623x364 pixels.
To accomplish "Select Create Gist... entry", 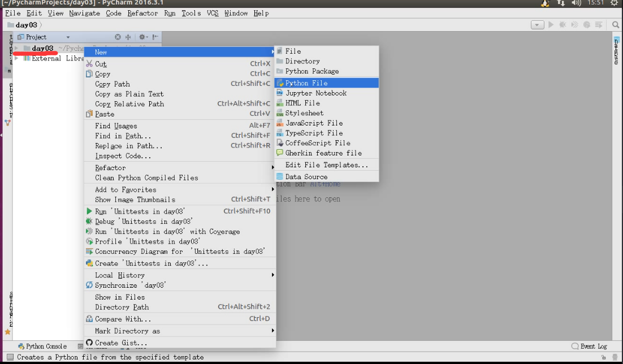I will pyautogui.click(x=180, y=343).
